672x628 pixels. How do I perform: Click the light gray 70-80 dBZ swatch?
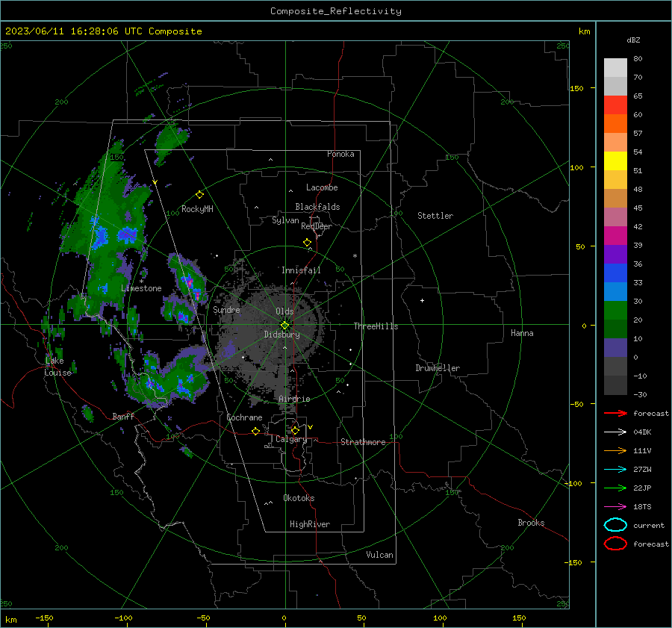coord(615,68)
